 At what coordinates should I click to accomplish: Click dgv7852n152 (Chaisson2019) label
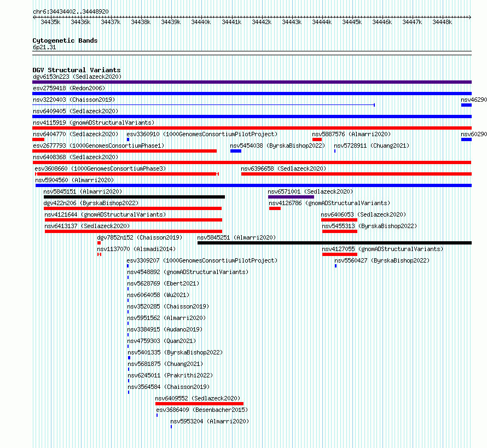140,237
